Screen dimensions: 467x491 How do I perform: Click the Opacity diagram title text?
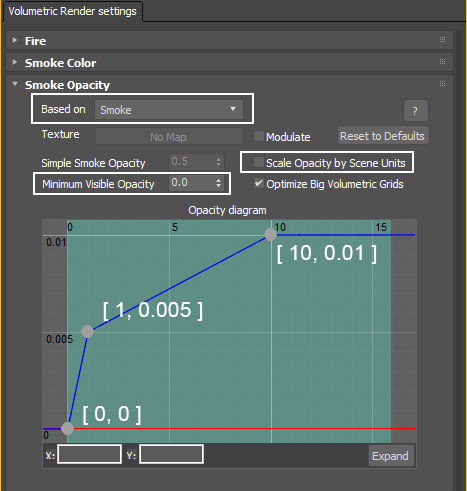pyautogui.click(x=227, y=210)
